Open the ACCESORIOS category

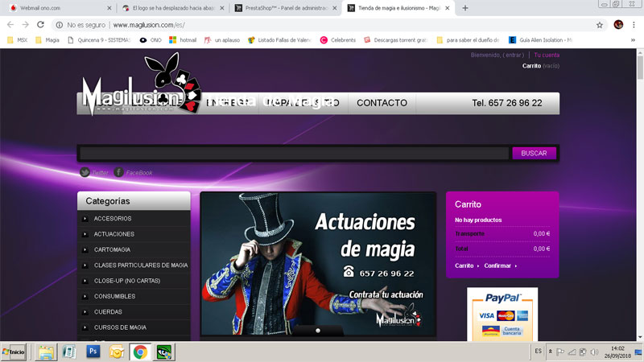[x=113, y=219]
